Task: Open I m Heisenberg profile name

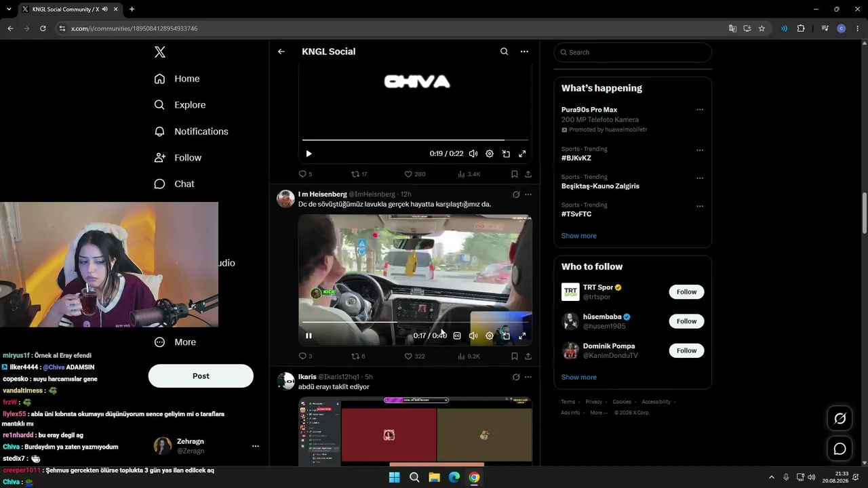Action: 323,195
